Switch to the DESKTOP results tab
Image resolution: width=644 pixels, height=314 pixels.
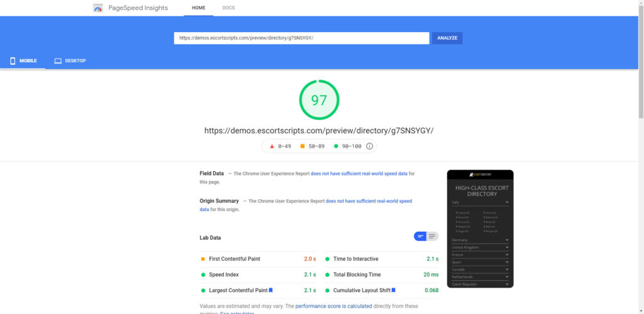click(70, 61)
